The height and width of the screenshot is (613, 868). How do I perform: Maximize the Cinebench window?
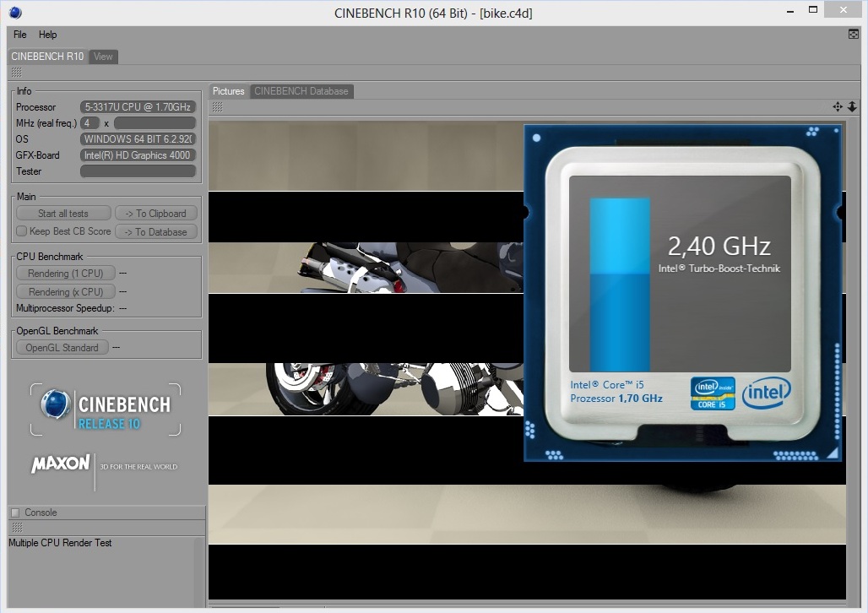[x=813, y=9]
